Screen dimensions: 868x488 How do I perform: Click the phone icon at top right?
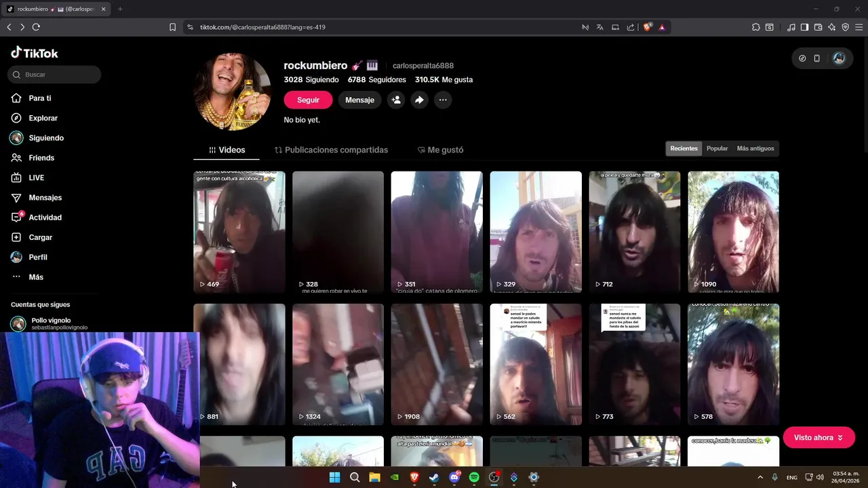(x=817, y=58)
